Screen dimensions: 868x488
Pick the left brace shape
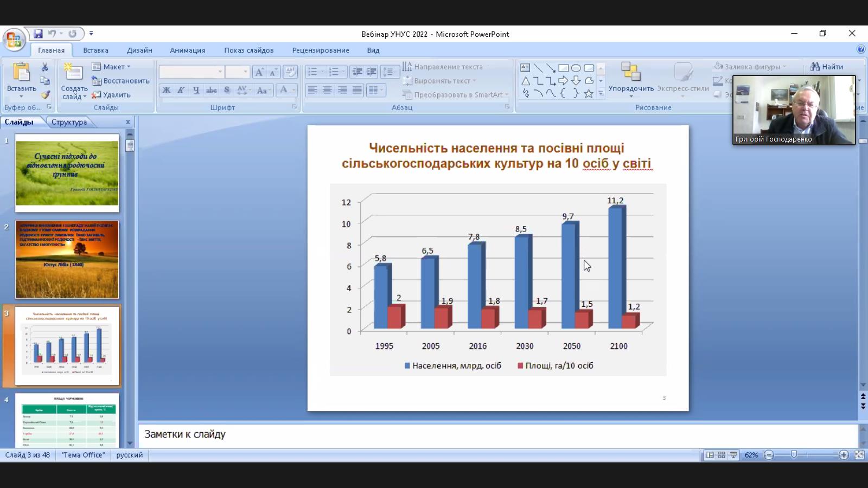pyautogui.click(x=563, y=93)
